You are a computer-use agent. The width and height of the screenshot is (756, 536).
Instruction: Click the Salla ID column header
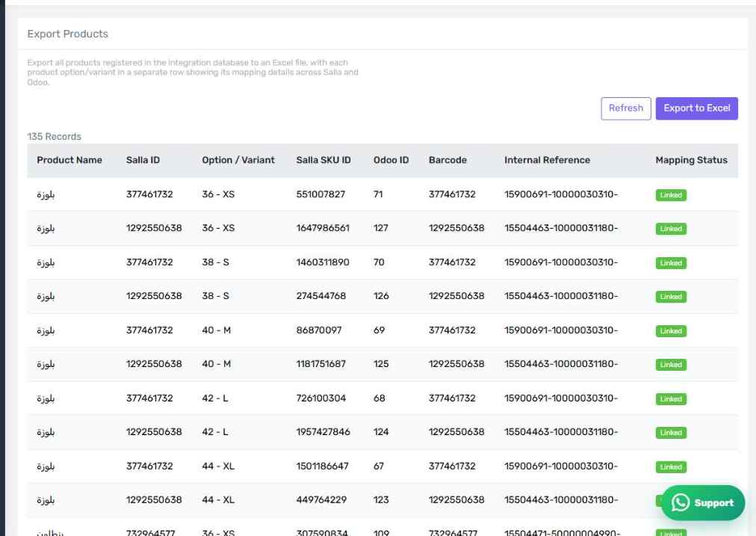point(143,160)
